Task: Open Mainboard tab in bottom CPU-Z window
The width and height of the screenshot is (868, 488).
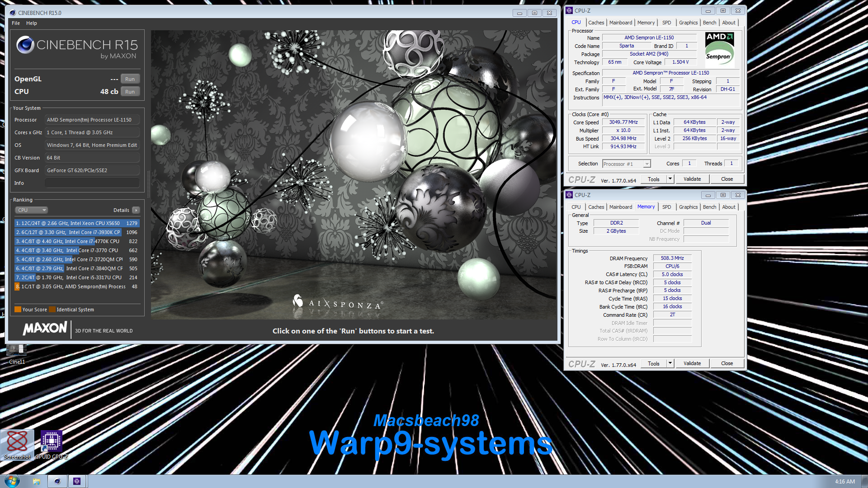Action: point(621,207)
